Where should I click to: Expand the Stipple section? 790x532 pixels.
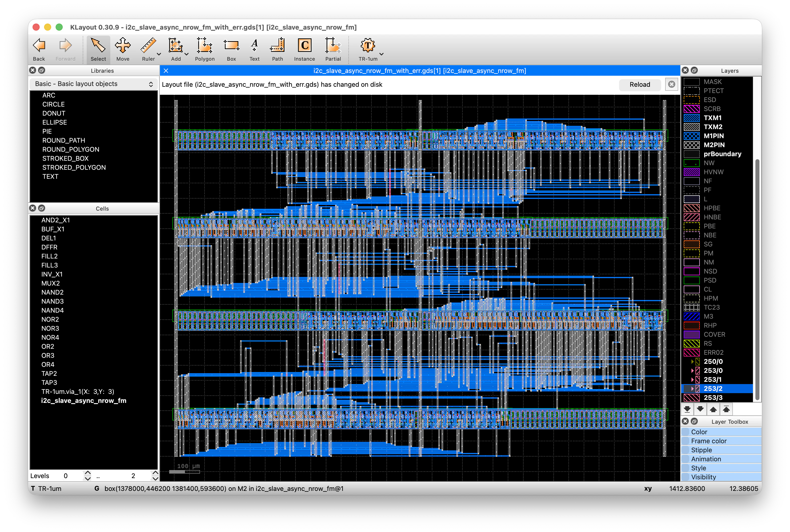click(721, 450)
